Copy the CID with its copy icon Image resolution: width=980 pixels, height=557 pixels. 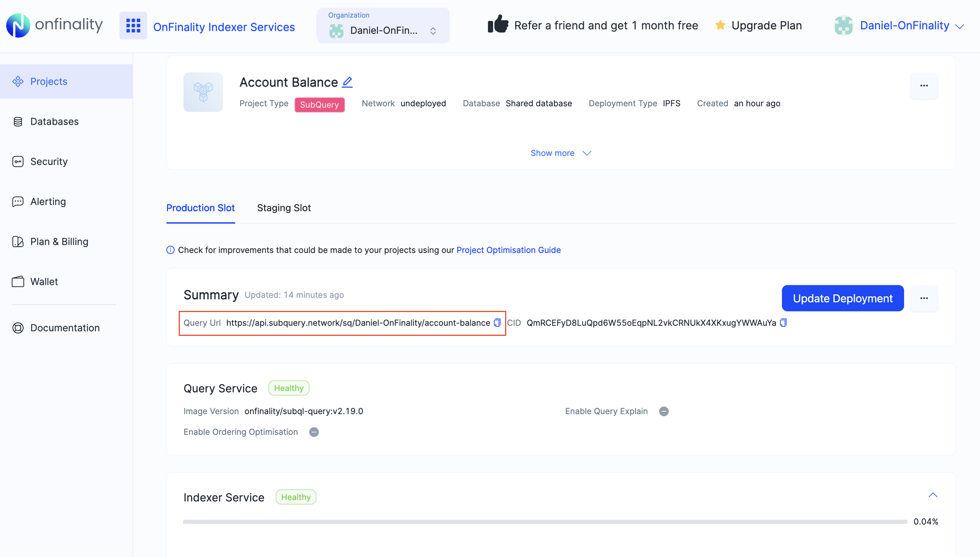(x=783, y=322)
